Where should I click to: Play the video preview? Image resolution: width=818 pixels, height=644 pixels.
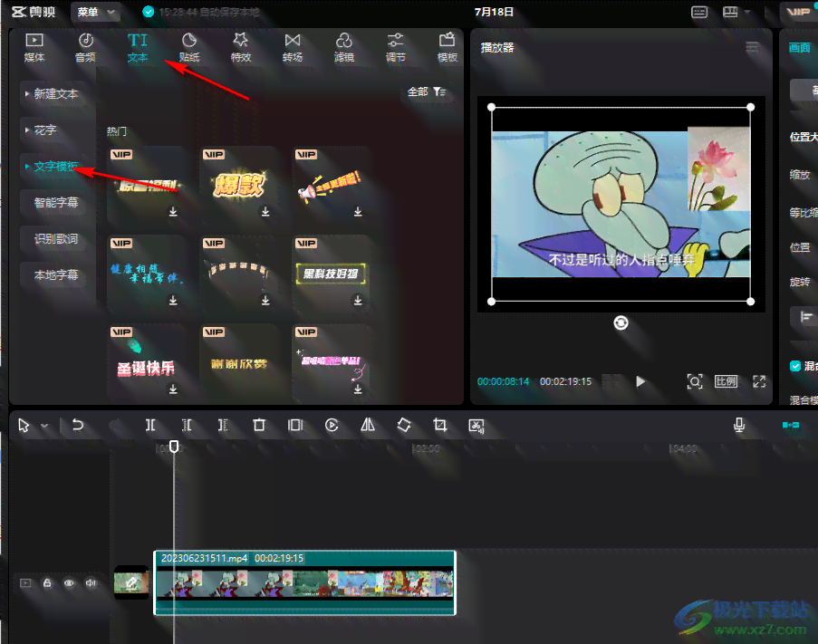coord(640,381)
